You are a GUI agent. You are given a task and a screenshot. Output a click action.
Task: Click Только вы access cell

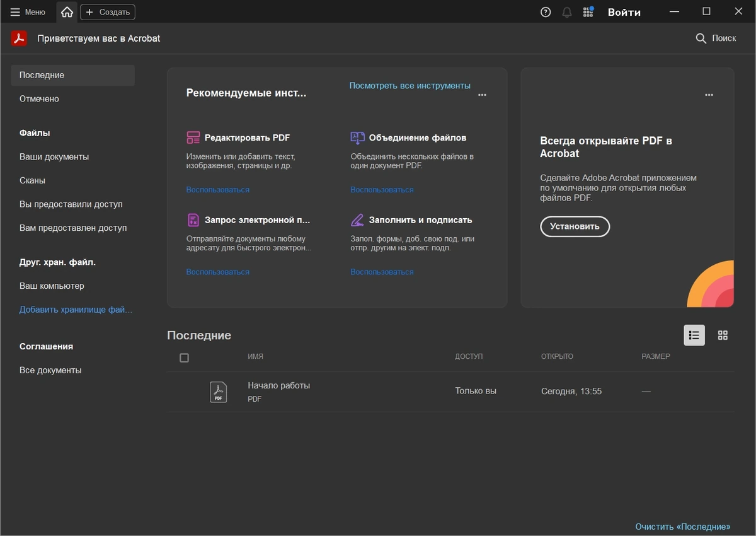pos(476,391)
